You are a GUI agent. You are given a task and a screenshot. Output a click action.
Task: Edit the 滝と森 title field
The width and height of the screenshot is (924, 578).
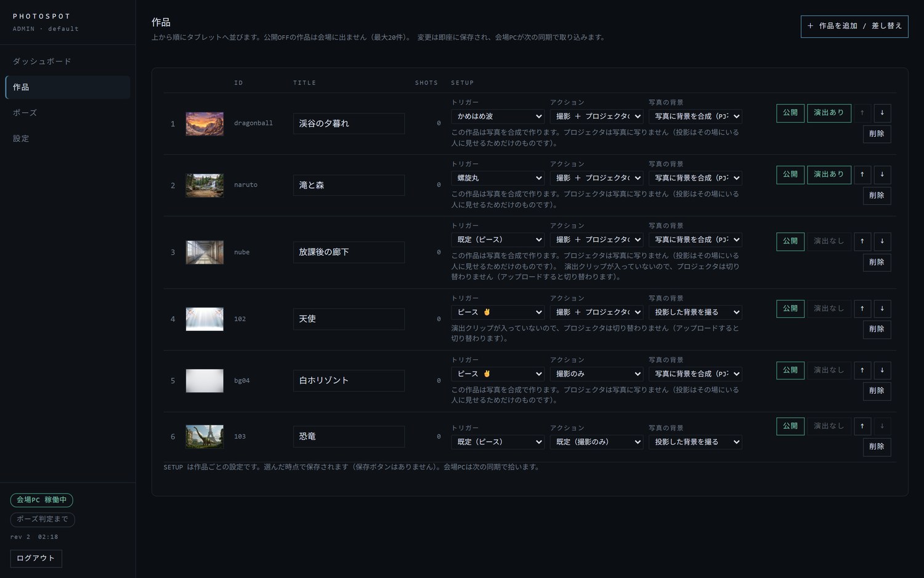click(349, 185)
